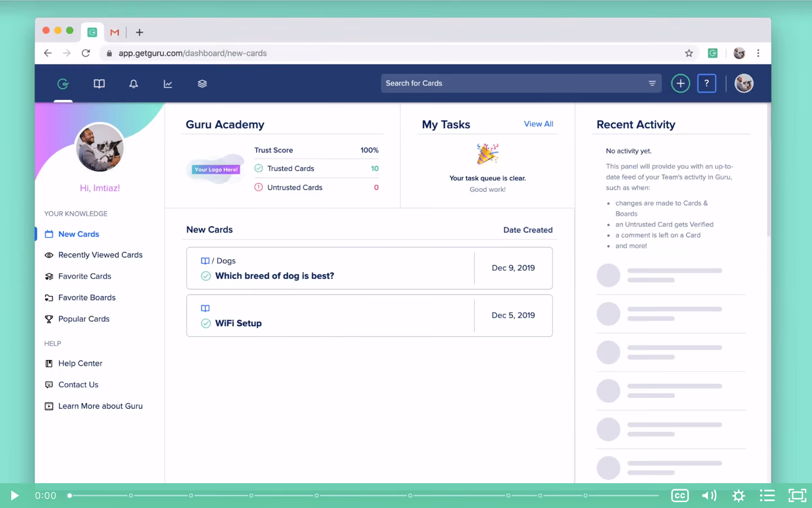
Task: Click the Date Created column header
Action: pos(528,230)
